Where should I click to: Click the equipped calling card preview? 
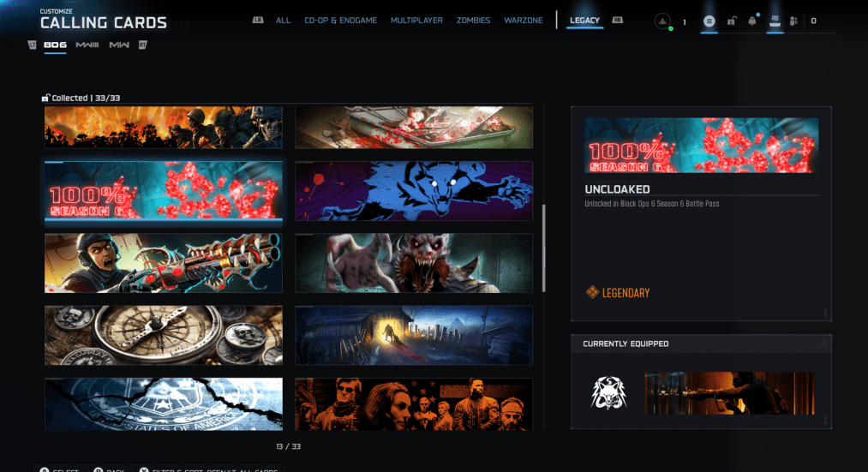(x=729, y=392)
